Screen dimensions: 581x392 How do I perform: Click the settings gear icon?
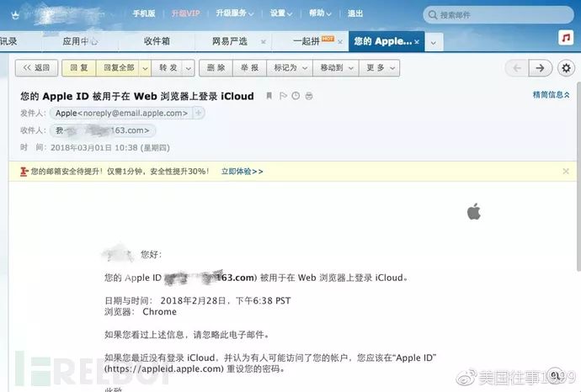click(x=566, y=68)
